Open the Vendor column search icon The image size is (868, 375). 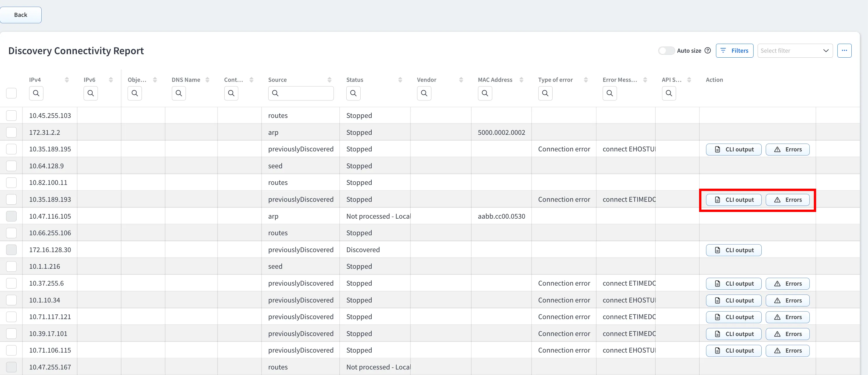click(x=424, y=93)
